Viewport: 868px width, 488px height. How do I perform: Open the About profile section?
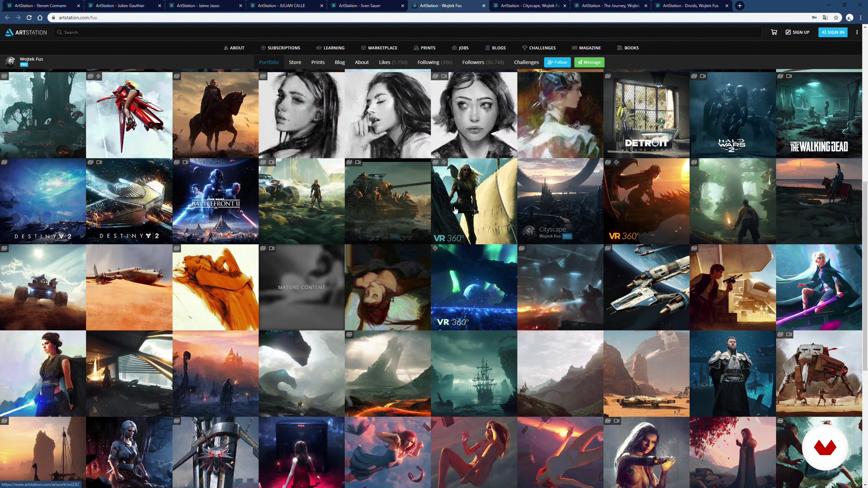(362, 62)
